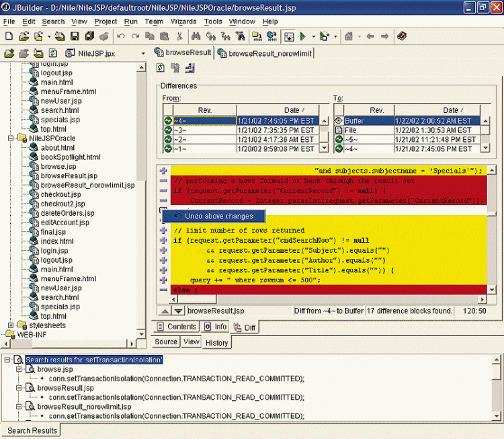Run the project with the green arrow

point(303,36)
